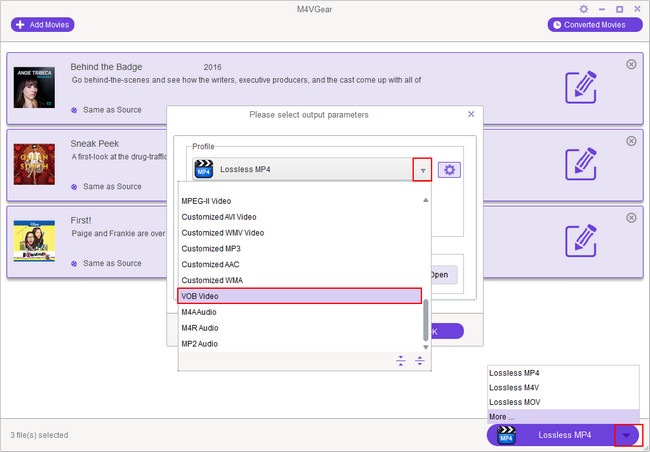Choose Lossless MP4 in bottom format menu
The height and width of the screenshot is (452, 650).
563,373
